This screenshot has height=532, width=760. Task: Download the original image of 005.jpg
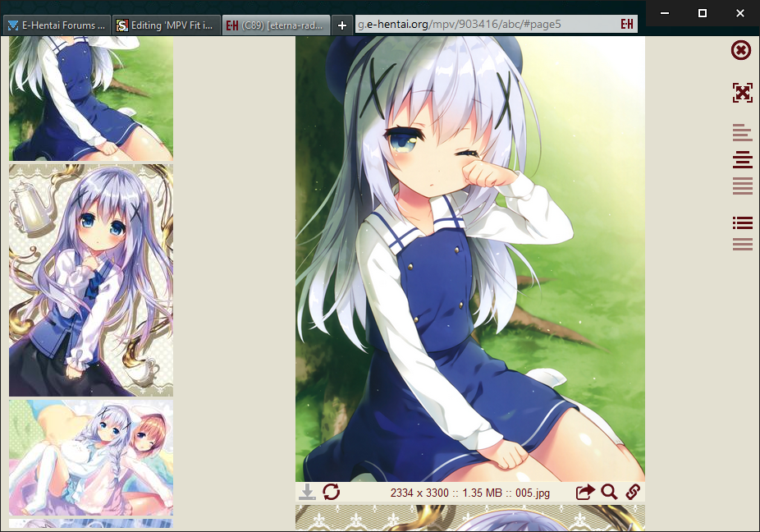[x=307, y=492]
